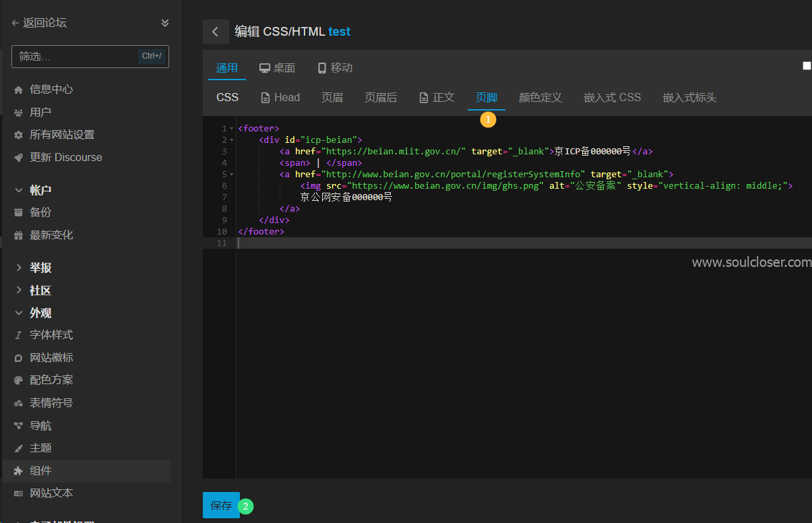This screenshot has width=812, height=523.
Task: Switch to the 桌面 tab
Action: tap(277, 68)
